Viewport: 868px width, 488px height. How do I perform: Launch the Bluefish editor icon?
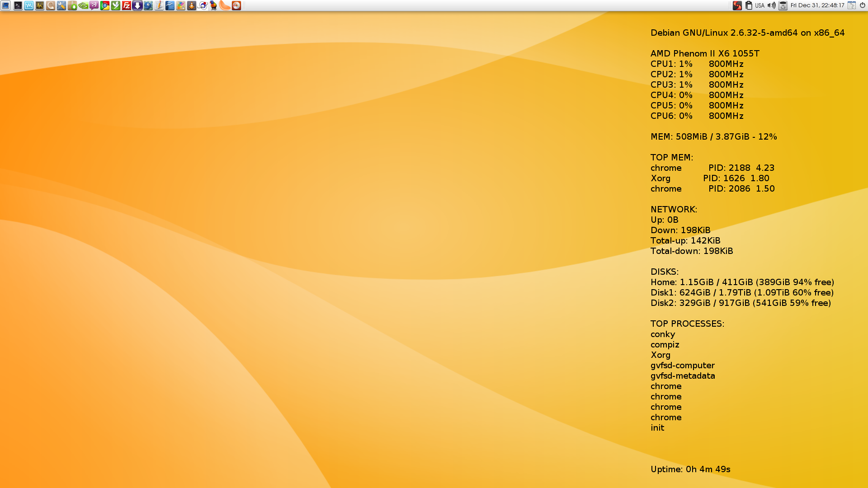click(x=148, y=5)
